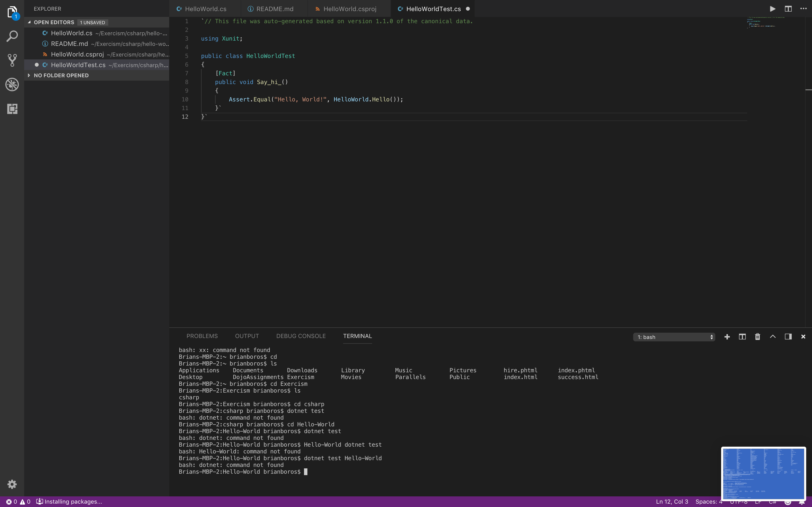Open the Source Control view
The width and height of the screenshot is (812, 507).
coord(12,60)
